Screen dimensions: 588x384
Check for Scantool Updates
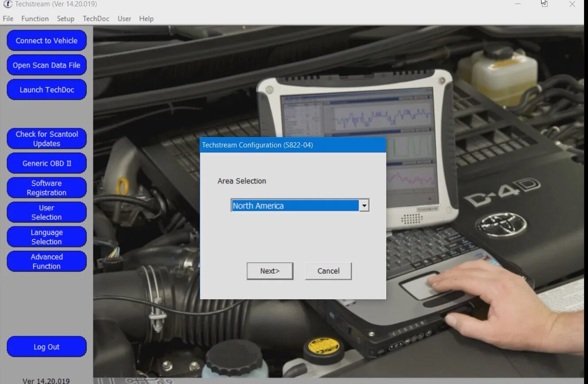pyautogui.click(x=46, y=139)
